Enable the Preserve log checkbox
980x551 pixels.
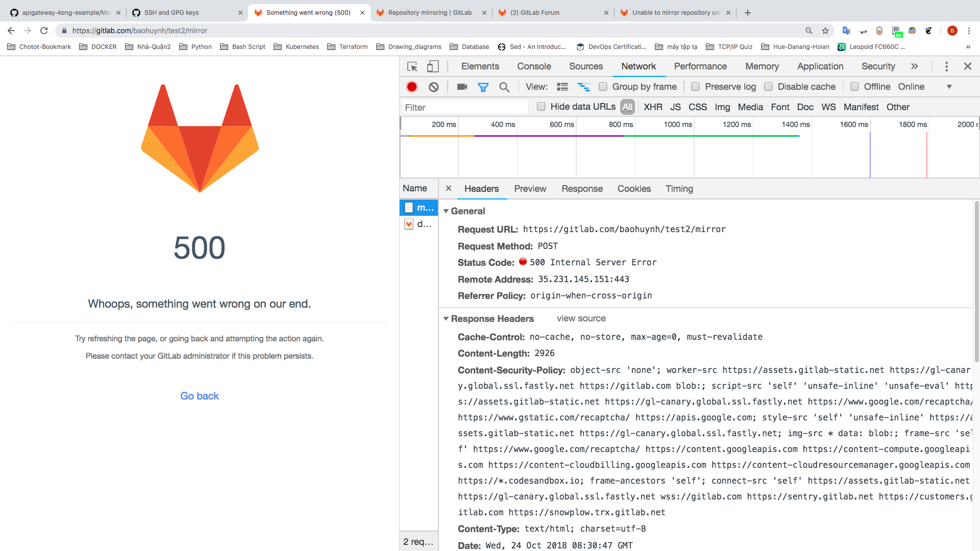pyautogui.click(x=695, y=87)
